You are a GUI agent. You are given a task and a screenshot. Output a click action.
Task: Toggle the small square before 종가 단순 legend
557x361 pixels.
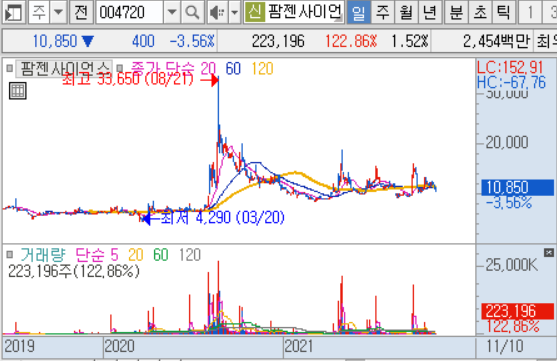(x=120, y=68)
